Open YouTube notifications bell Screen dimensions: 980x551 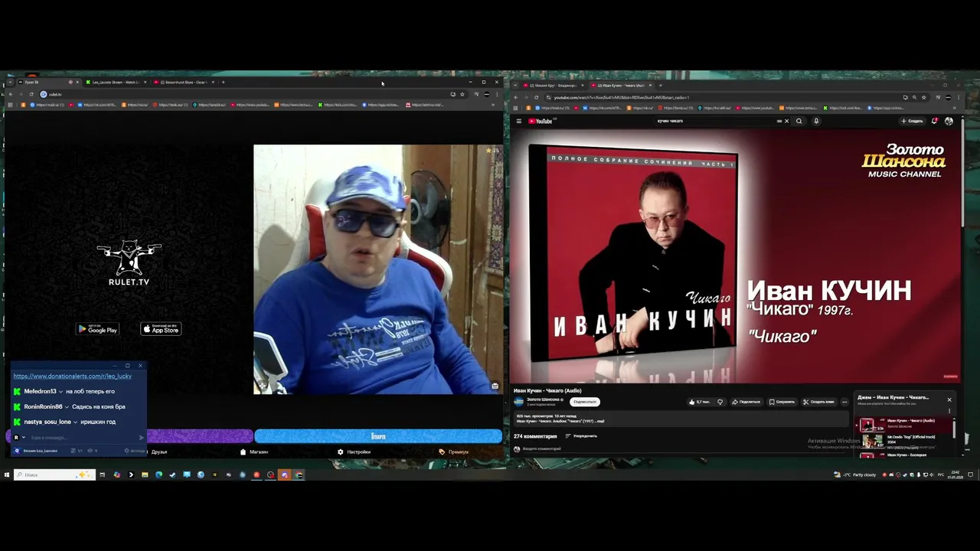(935, 121)
